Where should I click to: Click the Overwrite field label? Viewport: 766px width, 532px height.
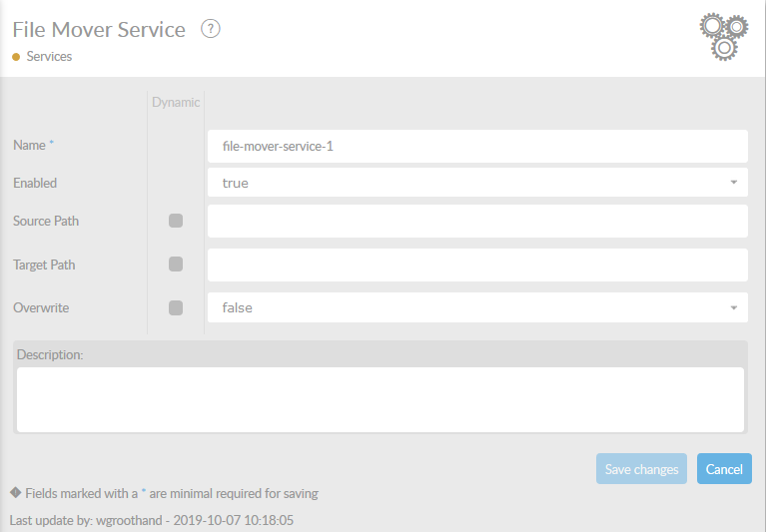click(x=41, y=307)
